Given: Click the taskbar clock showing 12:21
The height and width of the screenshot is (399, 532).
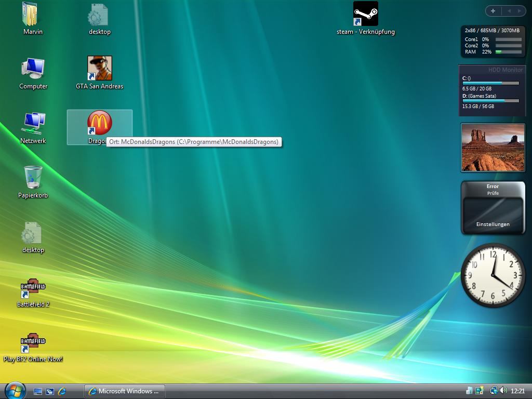Looking at the screenshot, I should [517, 391].
